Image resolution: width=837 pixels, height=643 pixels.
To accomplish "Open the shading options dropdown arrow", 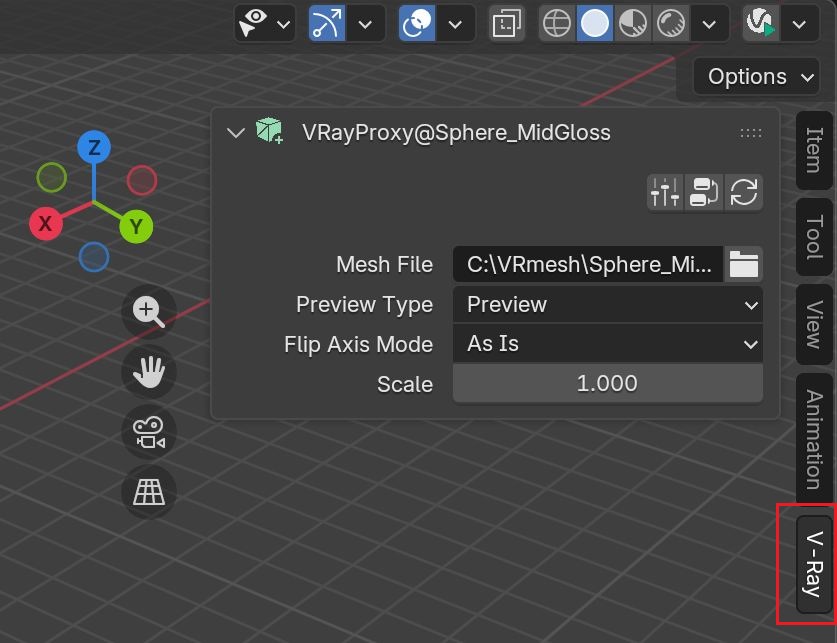I will [x=709, y=23].
